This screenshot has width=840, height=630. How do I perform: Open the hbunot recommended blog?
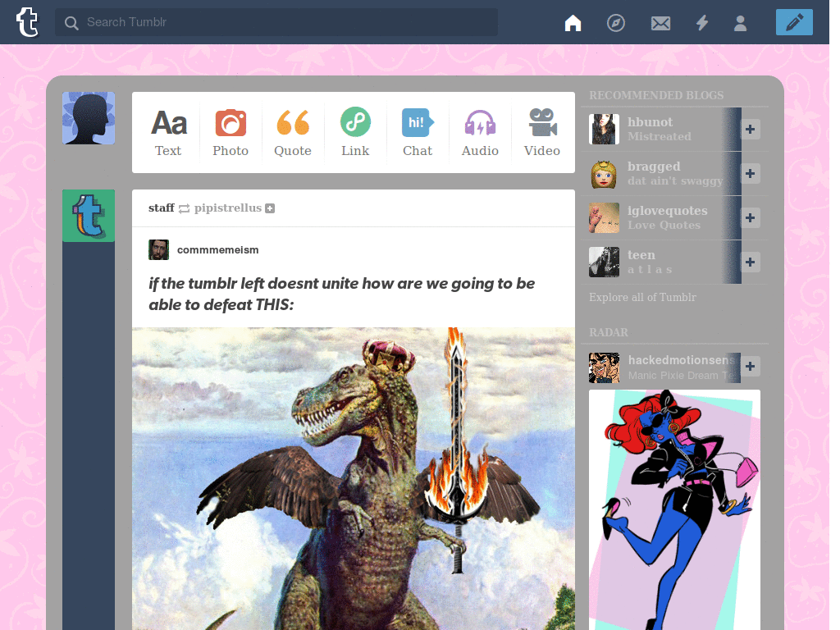[x=650, y=122]
